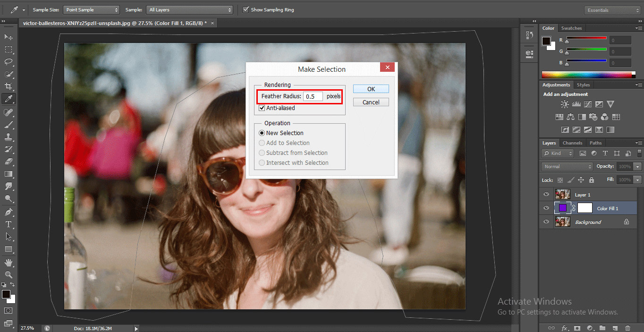Open the Sample Size dropdown
This screenshot has height=332, width=644.
[x=91, y=9]
